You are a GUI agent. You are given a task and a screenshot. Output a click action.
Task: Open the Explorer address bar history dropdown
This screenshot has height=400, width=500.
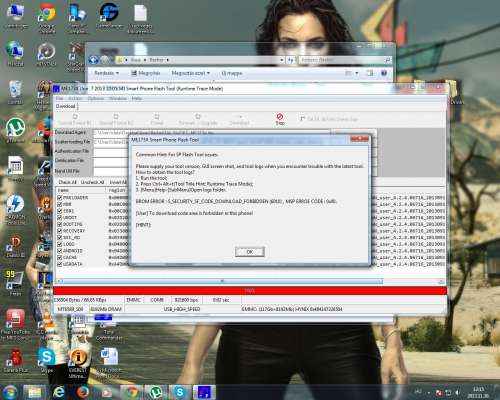pos(282,60)
